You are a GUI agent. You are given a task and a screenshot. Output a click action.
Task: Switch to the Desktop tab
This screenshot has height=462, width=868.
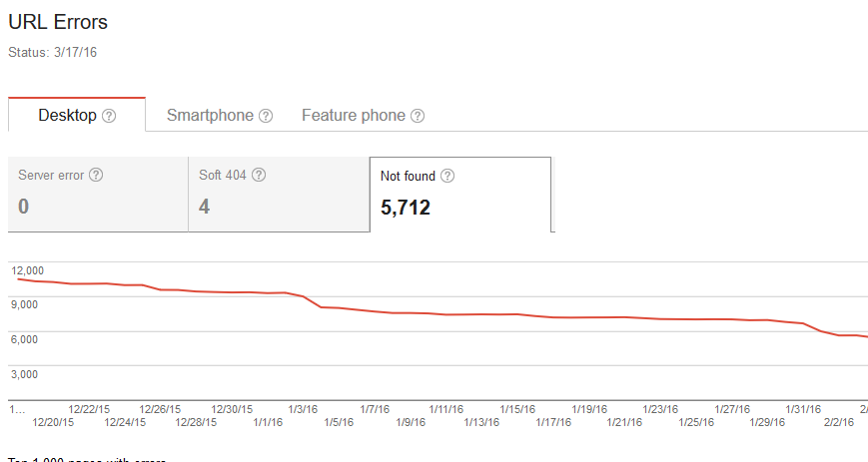click(67, 116)
